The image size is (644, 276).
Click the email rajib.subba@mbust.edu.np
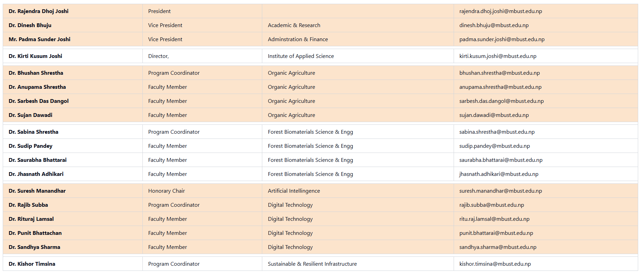pyautogui.click(x=491, y=205)
